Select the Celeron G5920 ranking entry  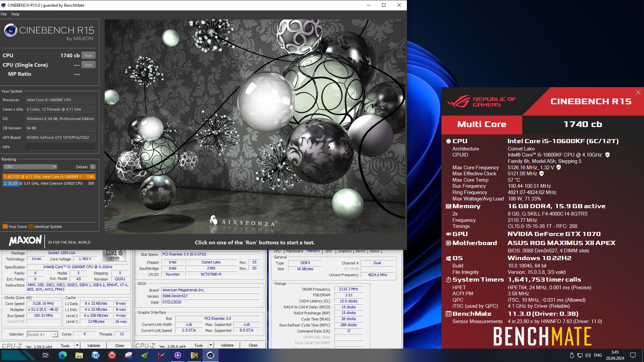click(49, 184)
